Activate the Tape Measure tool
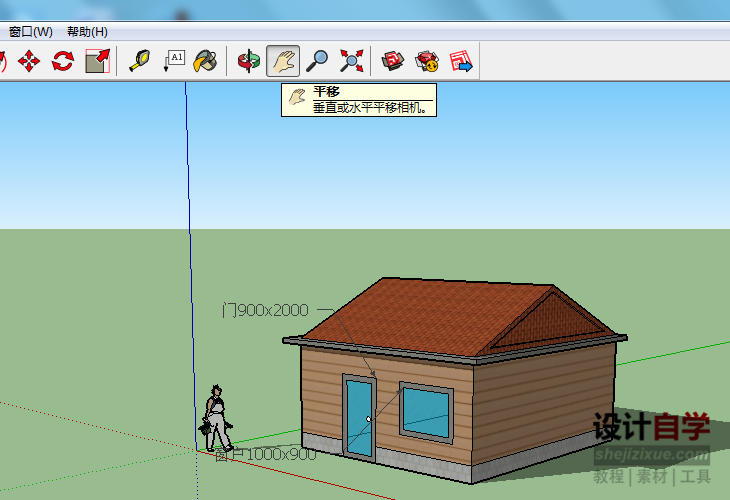This screenshot has width=730, height=500. pos(139,62)
